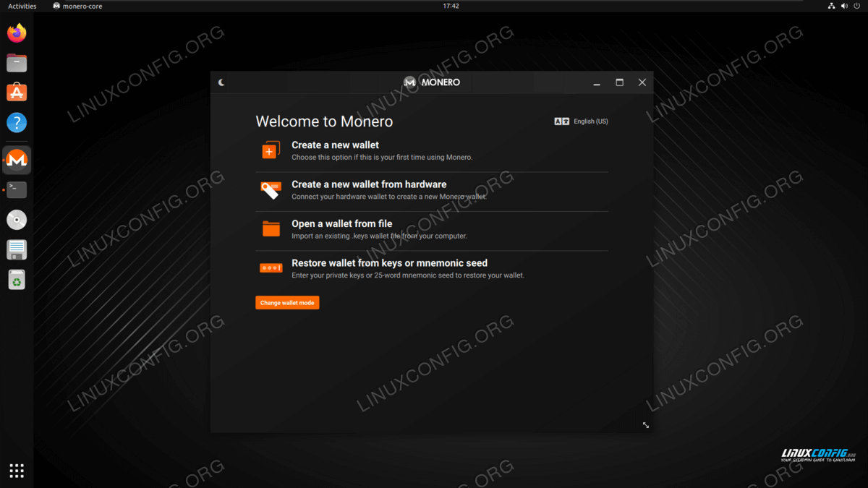868x488 pixels.
Task: Click the volume icon in top bar
Action: click(x=845, y=6)
